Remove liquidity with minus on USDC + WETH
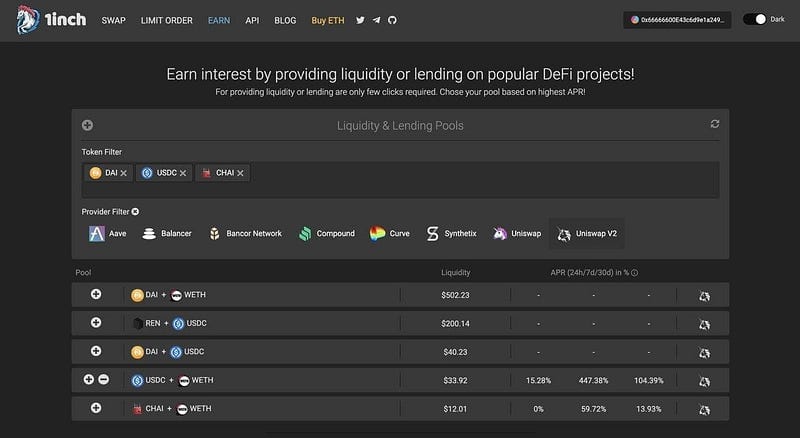The width and height of the screenshot is (800, 438). coord(103,380)
